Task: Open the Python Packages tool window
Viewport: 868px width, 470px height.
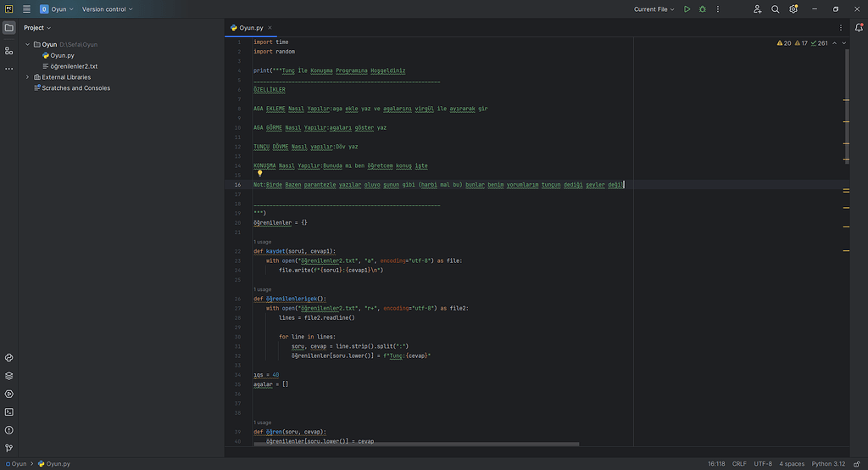Action: pos(8,376)
